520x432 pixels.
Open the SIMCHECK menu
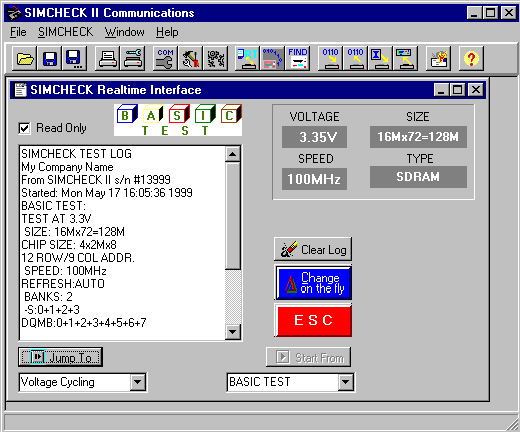point(65,32)
